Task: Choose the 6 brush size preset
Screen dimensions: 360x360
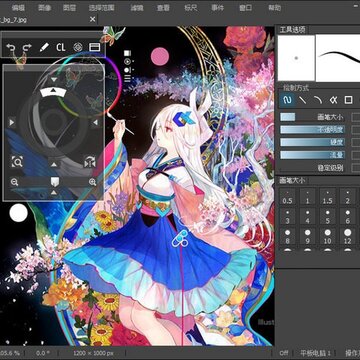Action: click(x=348, y=217)
